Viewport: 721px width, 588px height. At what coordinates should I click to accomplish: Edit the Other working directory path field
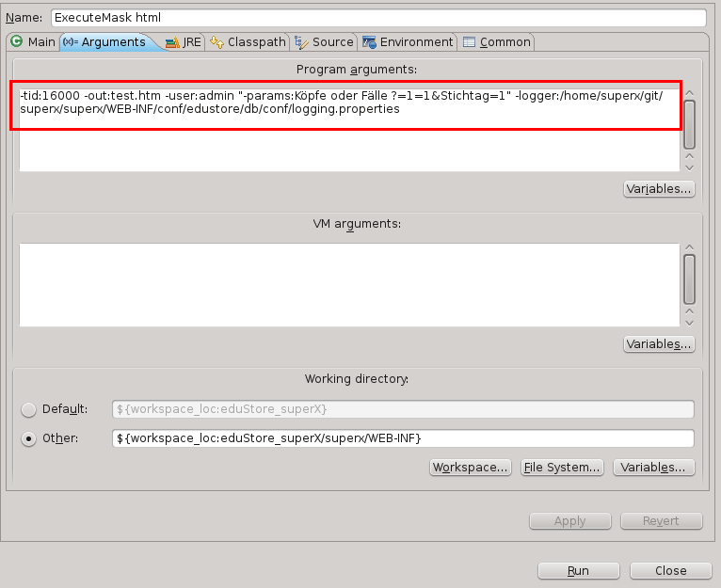coord(403,438)
